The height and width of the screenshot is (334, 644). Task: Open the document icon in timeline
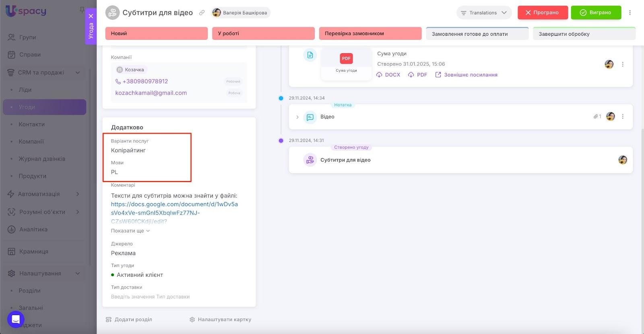click(x=310, y=55)
